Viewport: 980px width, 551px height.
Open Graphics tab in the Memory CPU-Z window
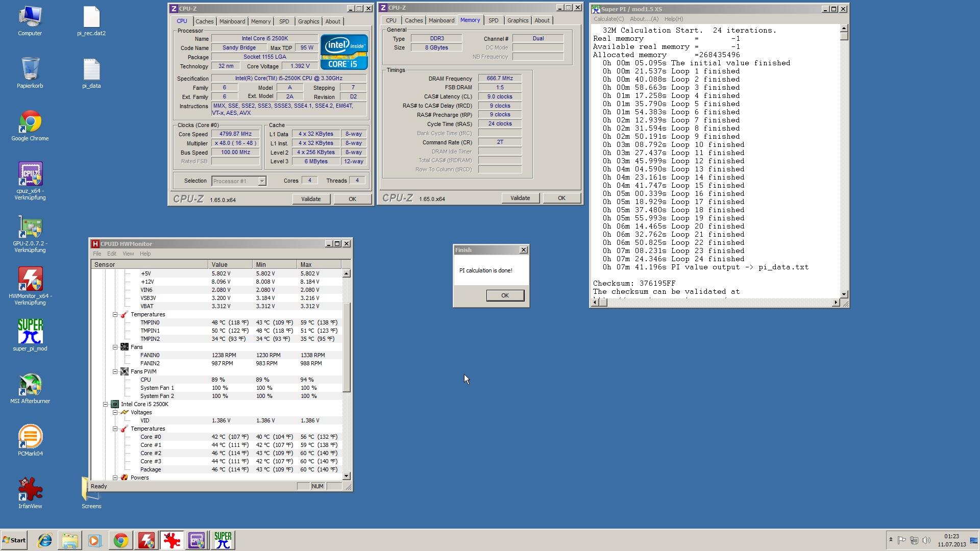click(518, 20)
